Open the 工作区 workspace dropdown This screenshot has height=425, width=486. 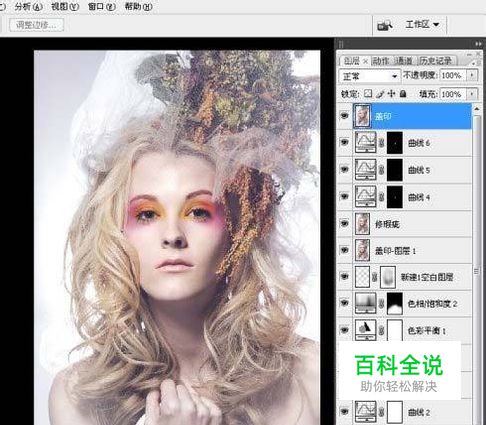click(422, 25)
